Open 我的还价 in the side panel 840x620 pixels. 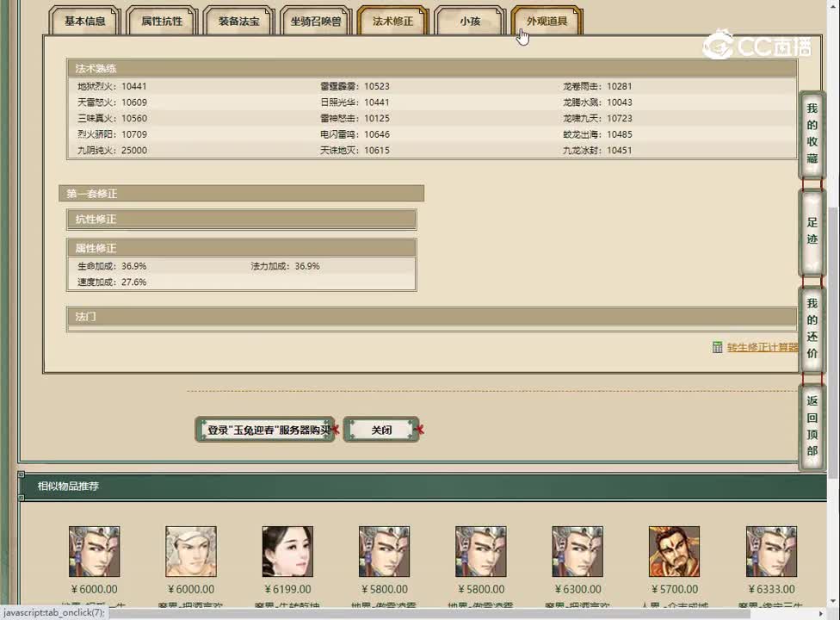[812, 329]
